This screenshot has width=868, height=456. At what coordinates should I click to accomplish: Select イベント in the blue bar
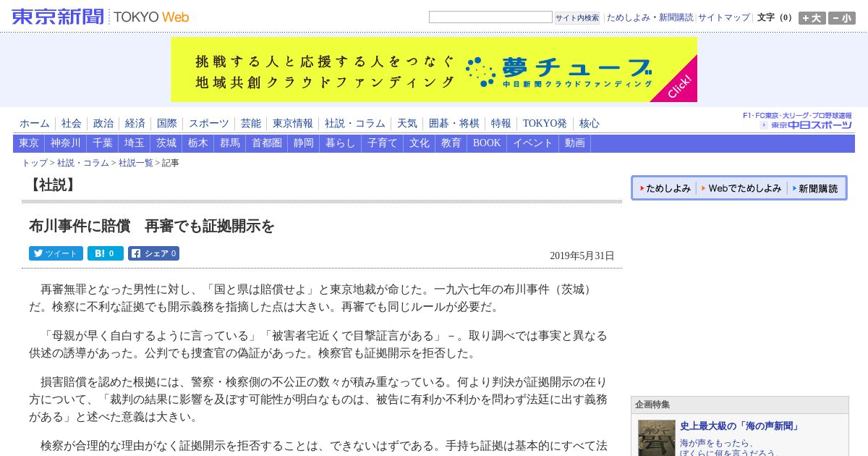click(x=533, y=143)
